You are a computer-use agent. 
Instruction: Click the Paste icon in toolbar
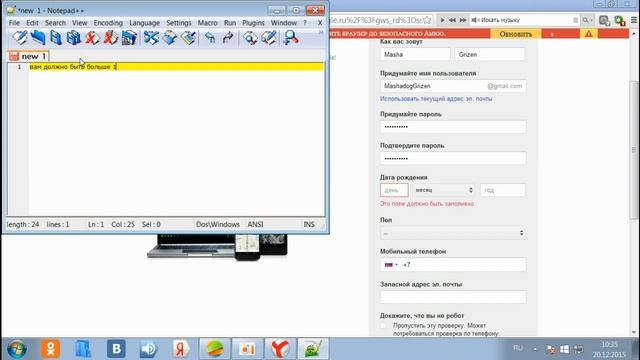188,38
